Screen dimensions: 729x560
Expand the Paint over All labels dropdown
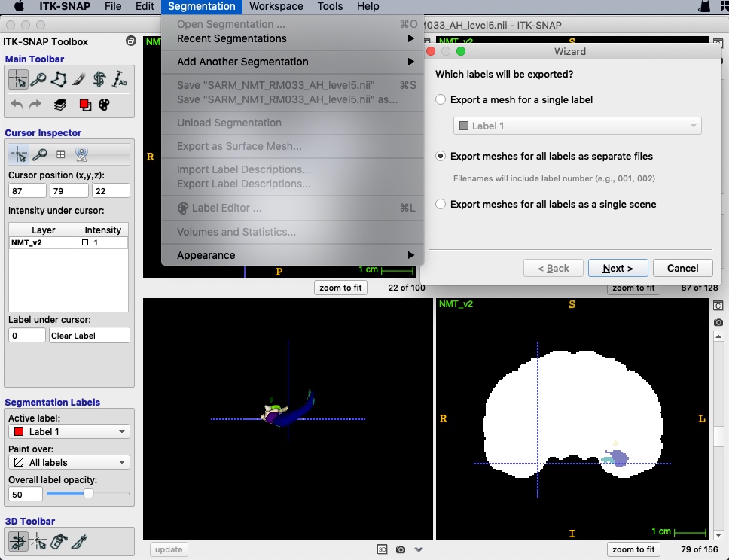69,462
